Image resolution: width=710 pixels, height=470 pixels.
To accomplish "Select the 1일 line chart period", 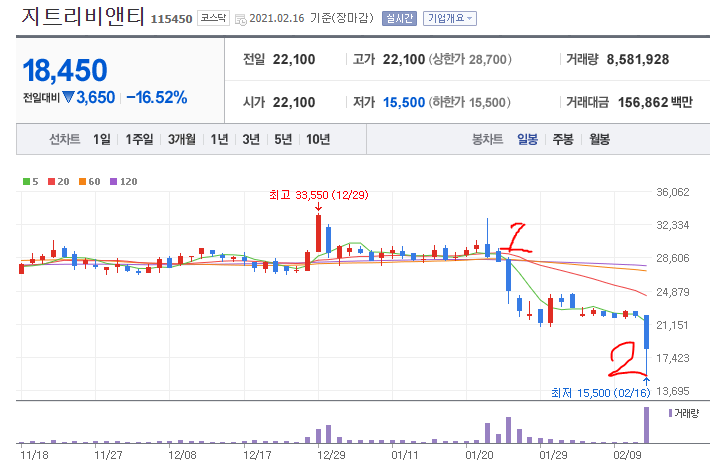I will click(101, 139).
